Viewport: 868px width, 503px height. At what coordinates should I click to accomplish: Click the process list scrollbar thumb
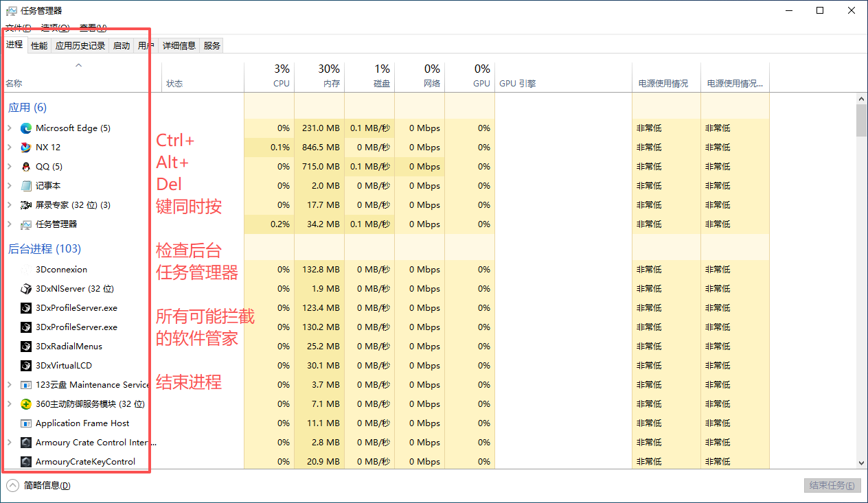pos(861,121)
